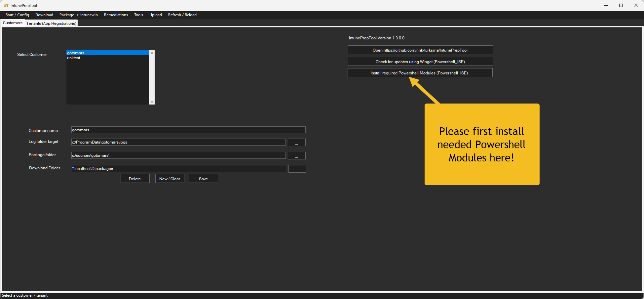Viewport: 644px width, 299px height.
Task: Open the Tools menu
Action: [138, 15]
